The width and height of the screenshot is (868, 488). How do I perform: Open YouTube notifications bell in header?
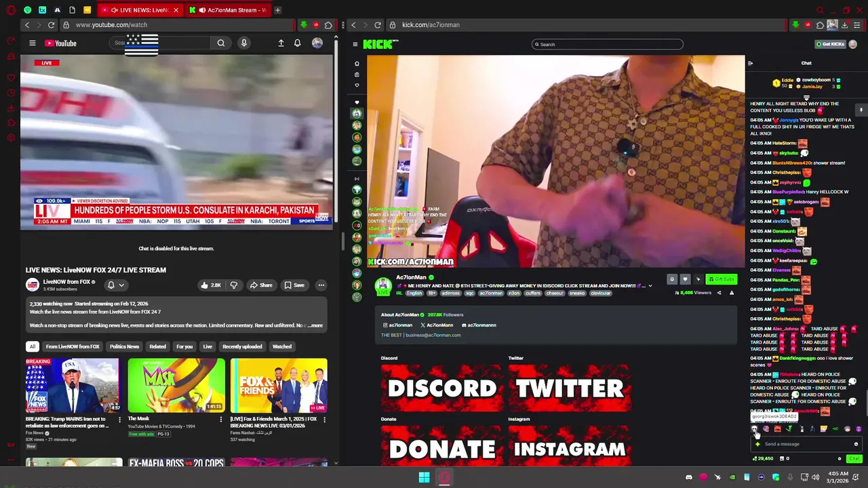tap(297, 43)
